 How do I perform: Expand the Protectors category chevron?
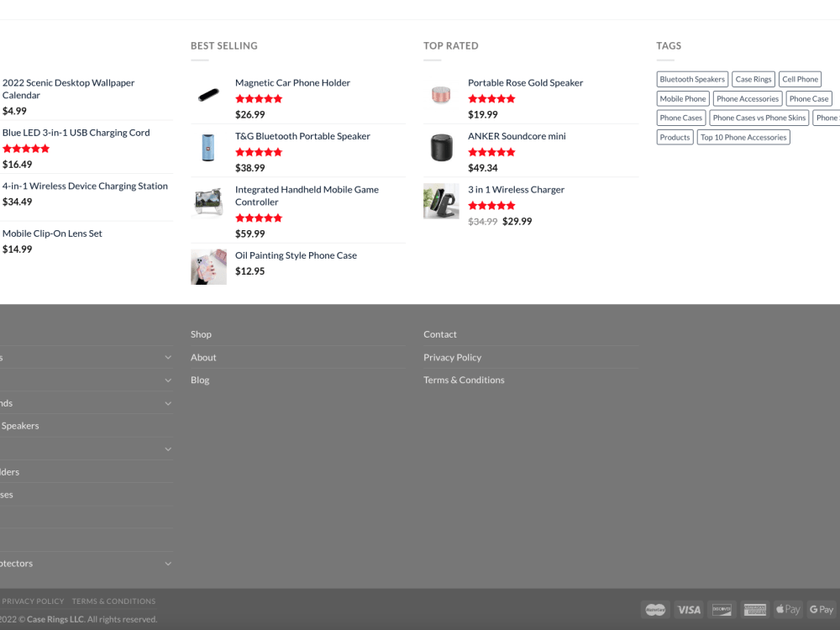pyautogui.click(x=167, y=563)
